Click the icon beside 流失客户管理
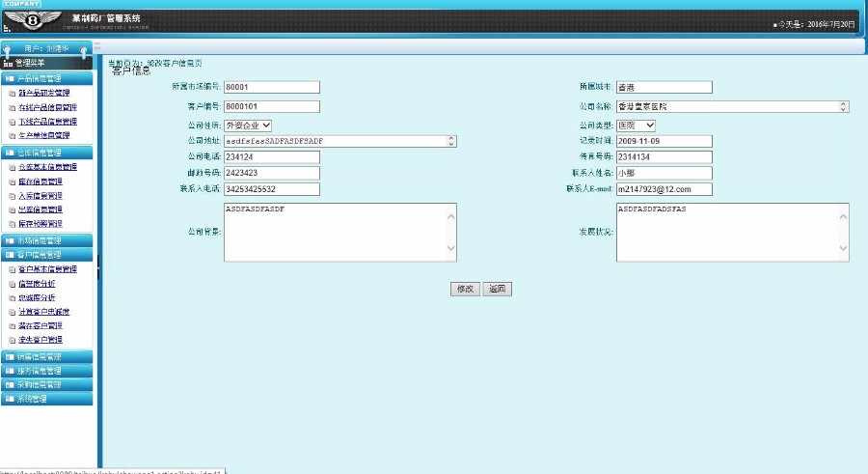Viewport: 868px width, 474px height. (13, 341)
